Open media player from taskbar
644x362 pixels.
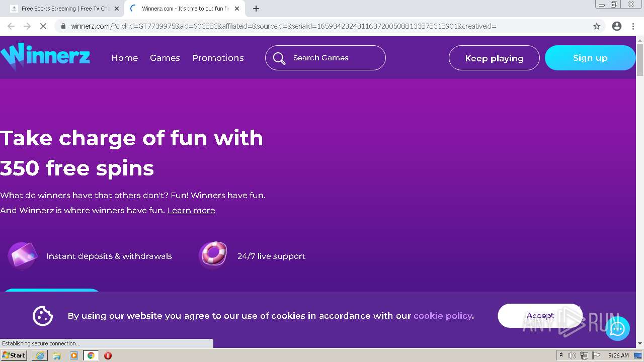pos(74,355)
